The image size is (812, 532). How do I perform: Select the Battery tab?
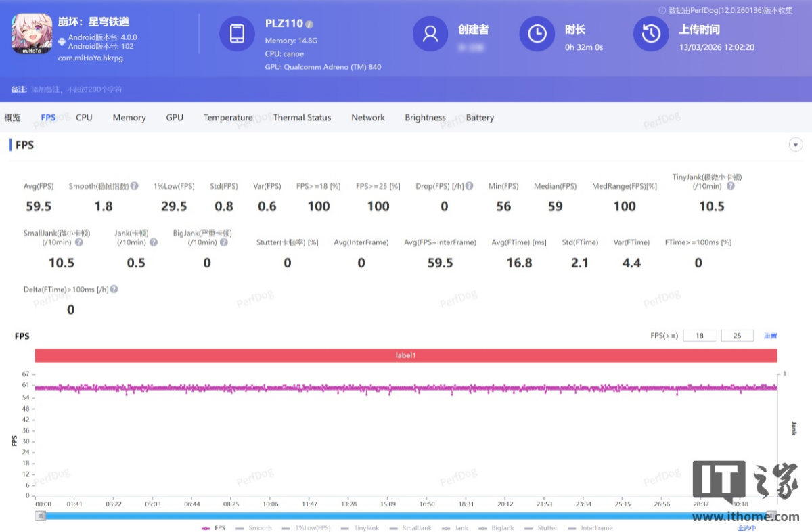(x=480, y=118)
